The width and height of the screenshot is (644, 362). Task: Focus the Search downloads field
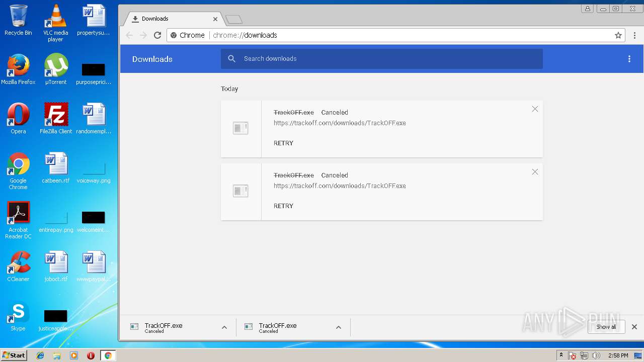382,59
